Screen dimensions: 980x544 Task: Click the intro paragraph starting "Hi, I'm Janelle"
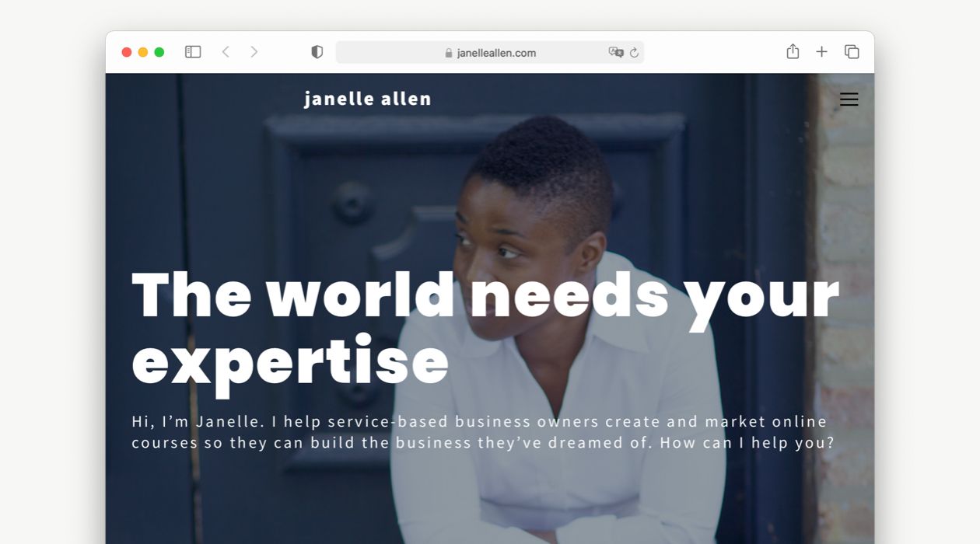[482, 432]
